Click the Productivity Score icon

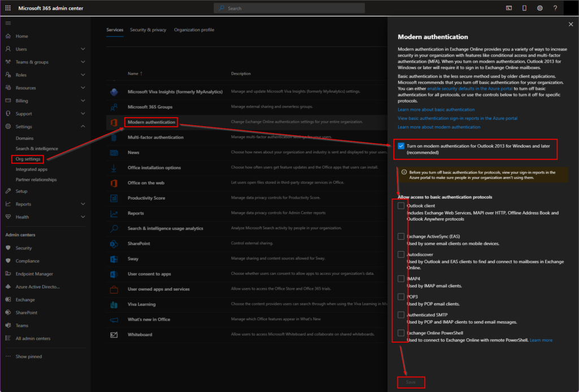[x=114, y=198]
